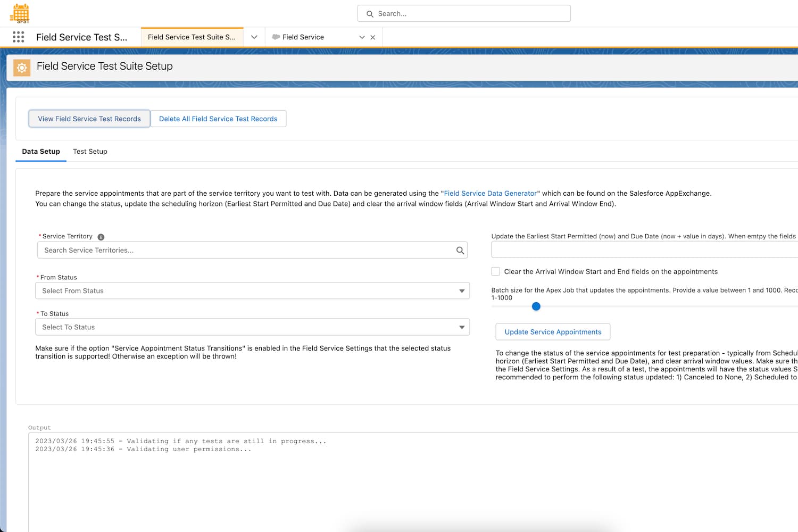Click the SFST calendar logo icon
The height and width of the screenshot is (532, 798).
click(20, 13)
